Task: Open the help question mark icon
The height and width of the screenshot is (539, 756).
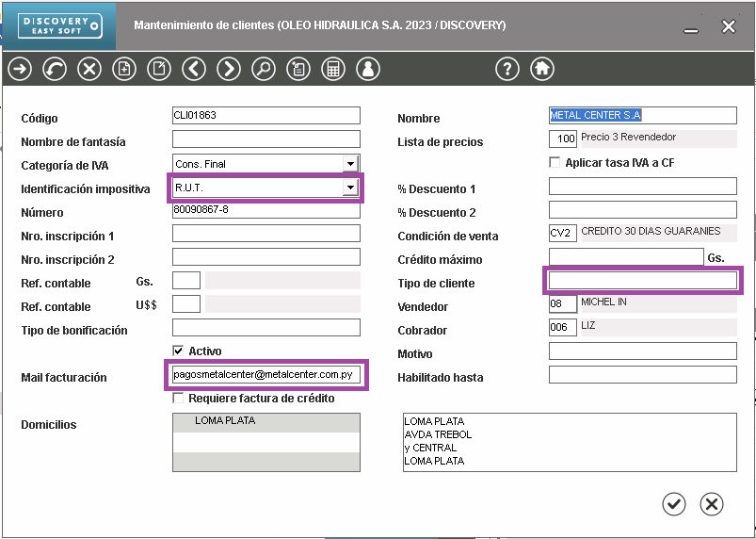Action: [x=507, y=69]
